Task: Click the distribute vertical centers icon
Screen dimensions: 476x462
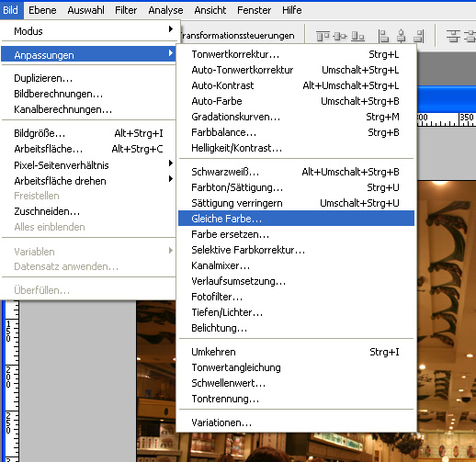Action: point(470,36)
